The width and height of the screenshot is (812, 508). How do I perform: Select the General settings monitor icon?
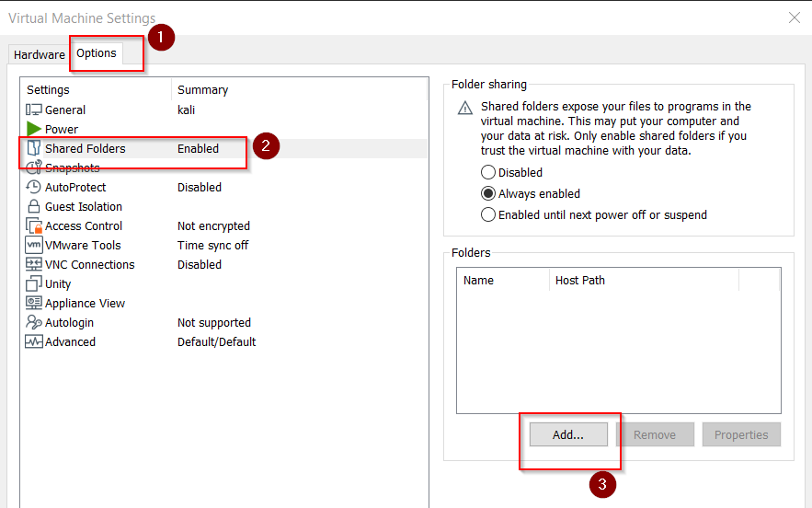[34, 110]
